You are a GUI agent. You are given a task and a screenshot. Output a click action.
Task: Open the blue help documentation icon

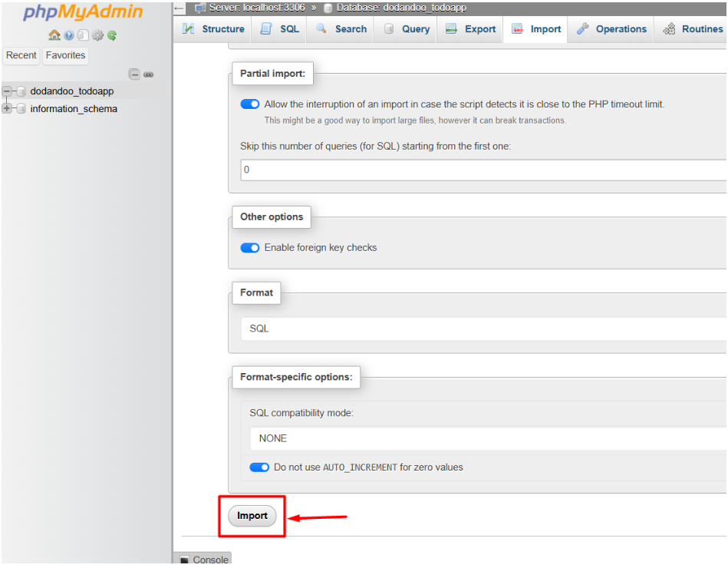point(69,35)
